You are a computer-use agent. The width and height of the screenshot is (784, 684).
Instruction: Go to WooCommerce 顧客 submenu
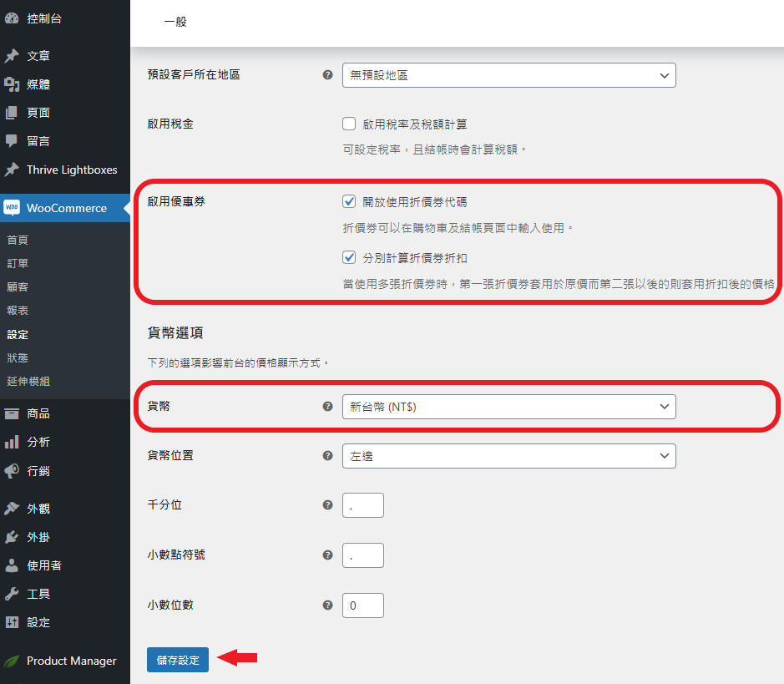[18, 287]
